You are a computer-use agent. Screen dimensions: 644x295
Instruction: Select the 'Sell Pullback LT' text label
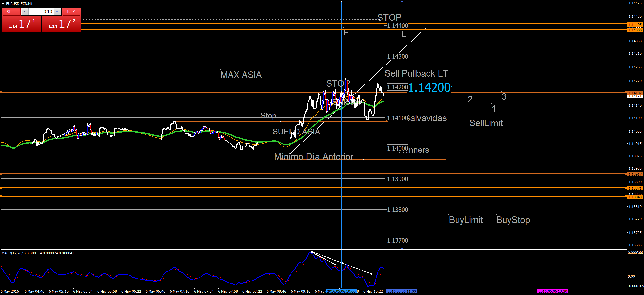click(x=416, y=73)
